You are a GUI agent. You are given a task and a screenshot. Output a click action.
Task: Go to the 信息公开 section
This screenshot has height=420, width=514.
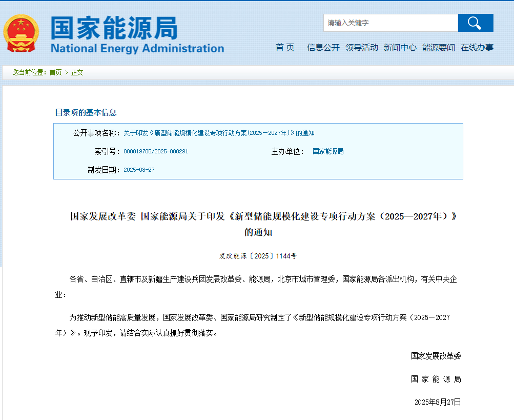(323, 48)
